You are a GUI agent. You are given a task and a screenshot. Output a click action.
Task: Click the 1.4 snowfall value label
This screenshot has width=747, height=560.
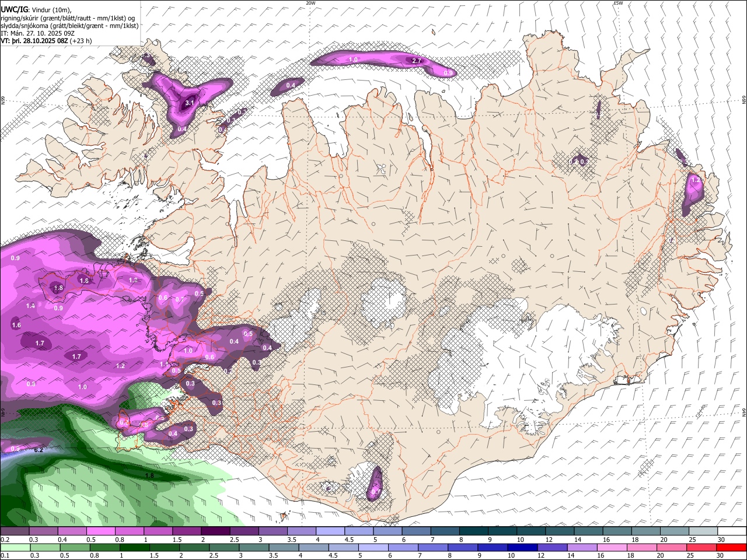click(x=30, y=306)
